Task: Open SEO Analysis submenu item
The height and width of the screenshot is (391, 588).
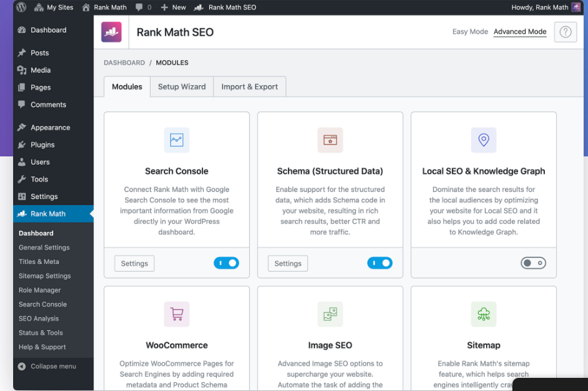Action: coord(39,318)
